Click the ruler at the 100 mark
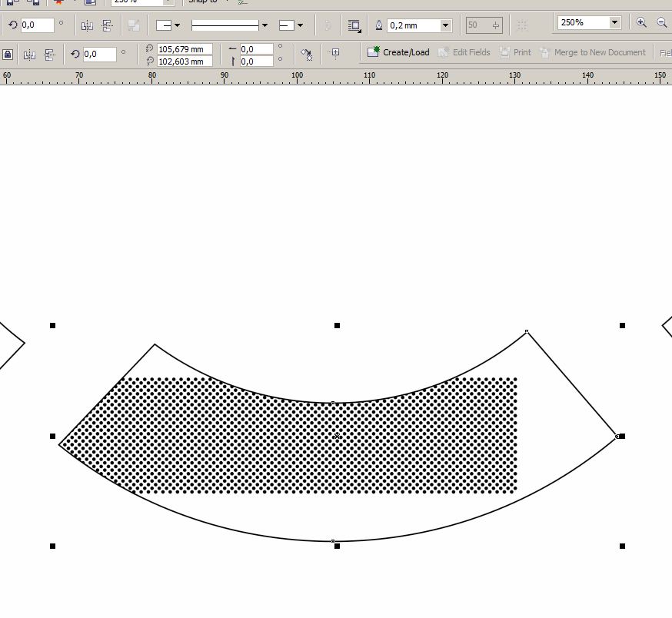672x618 pixels. [x=297, y=75]
